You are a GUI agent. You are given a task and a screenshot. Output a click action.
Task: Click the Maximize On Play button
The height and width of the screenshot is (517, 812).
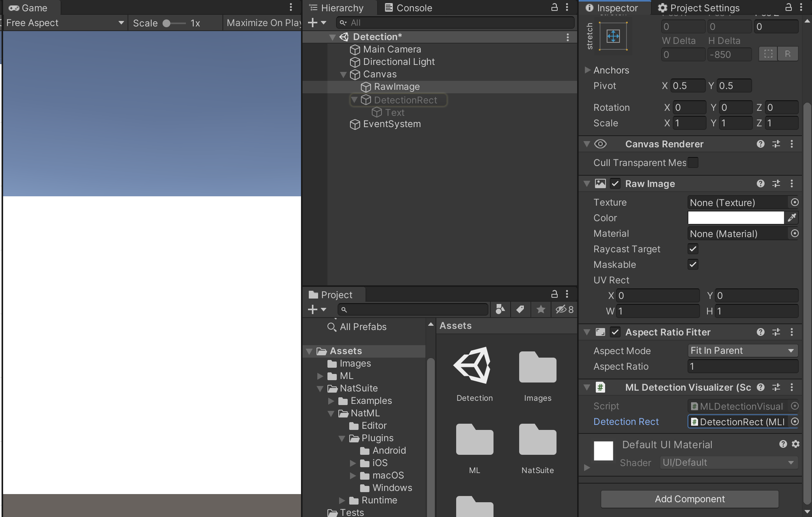(263, 23)
